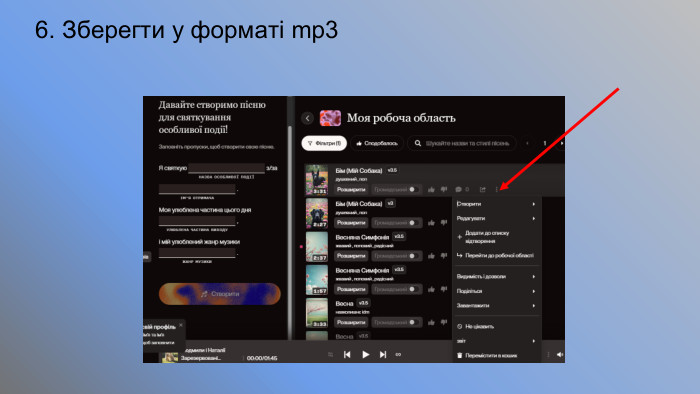The image size is (700, 394).
Task: Select Не цікавить in context menu
Action: (496, 327)
